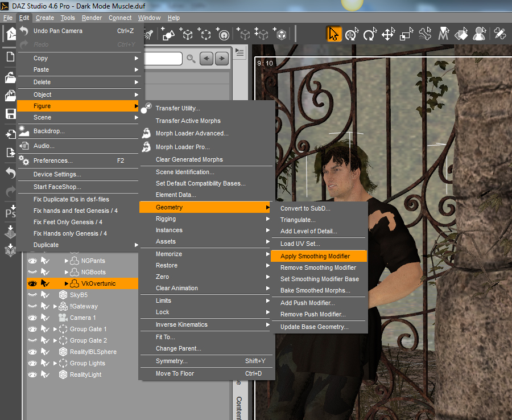Select RealityLight in scene tree

[85, 374]
